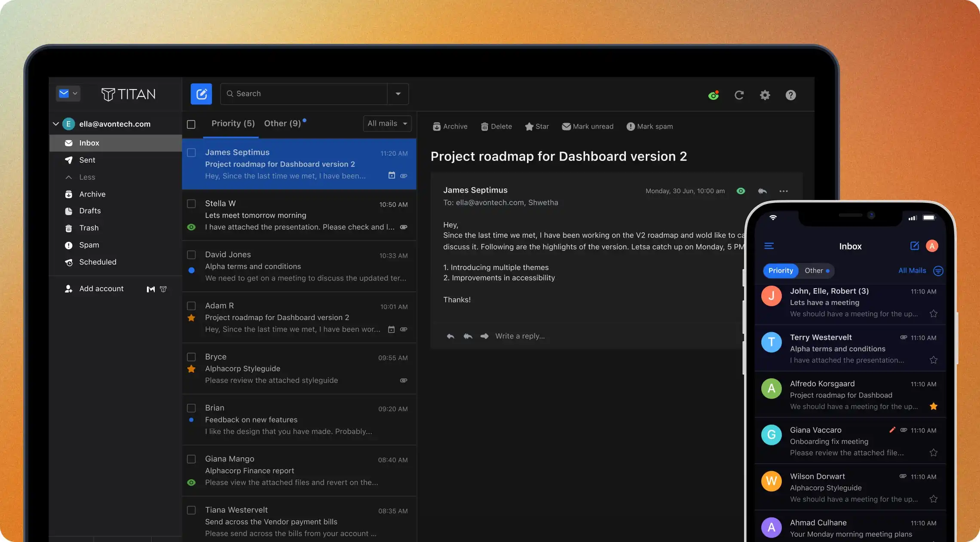
Task: Check the David Jones email checkbox
Action: (x=191, y=255)
